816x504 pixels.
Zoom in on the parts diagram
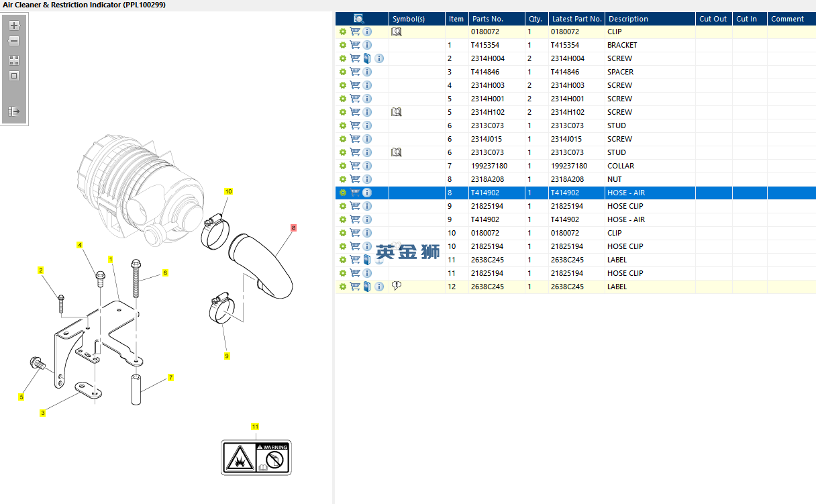[x=14, y=26]
